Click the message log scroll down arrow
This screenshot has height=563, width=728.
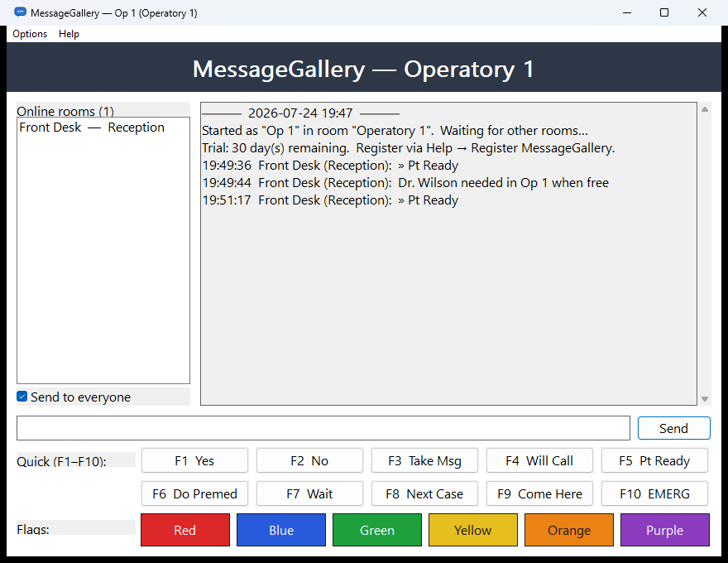pos(704,398)
